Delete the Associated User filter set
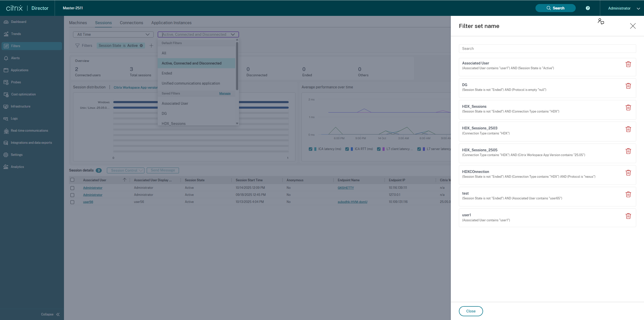The height and width of the screenshot is (320, 644). point(628,64)
